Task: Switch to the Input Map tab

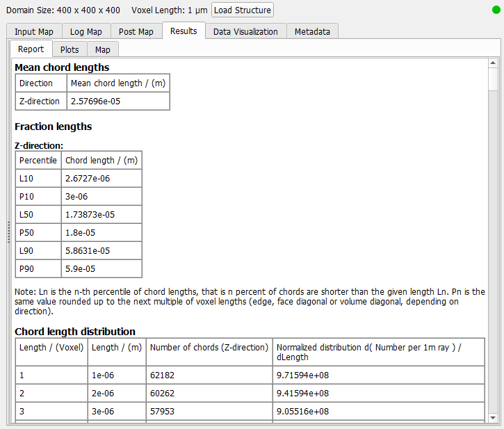Action: point(34,32)
